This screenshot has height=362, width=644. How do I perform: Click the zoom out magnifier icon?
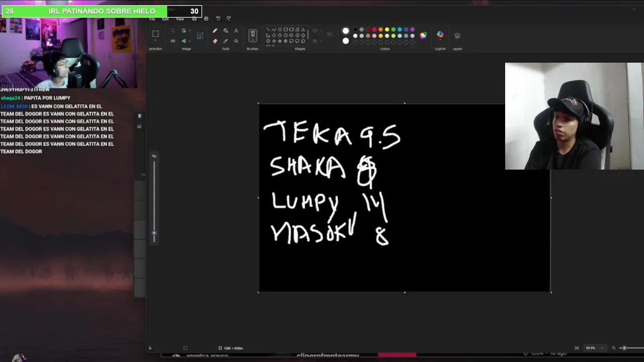(613, 348)
